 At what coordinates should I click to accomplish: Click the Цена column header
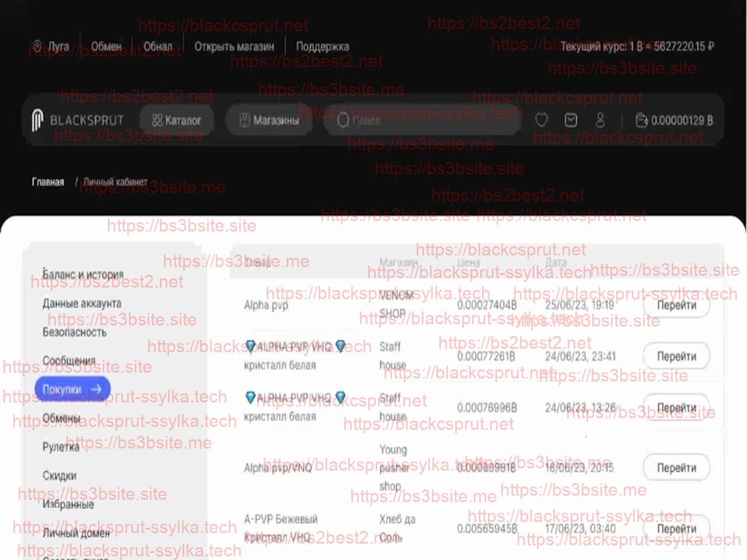point(469,262)
